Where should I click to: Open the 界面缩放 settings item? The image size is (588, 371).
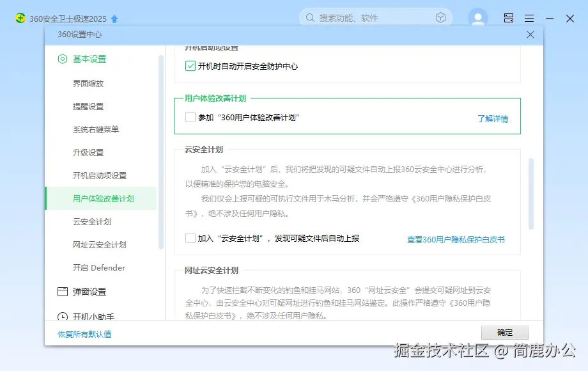pyautogui.click(x=88, y=83)
